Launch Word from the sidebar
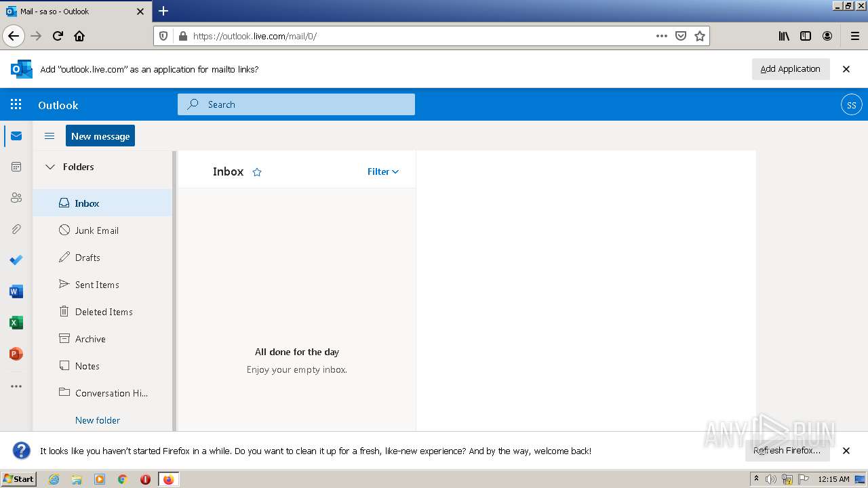 click(16, 291)
